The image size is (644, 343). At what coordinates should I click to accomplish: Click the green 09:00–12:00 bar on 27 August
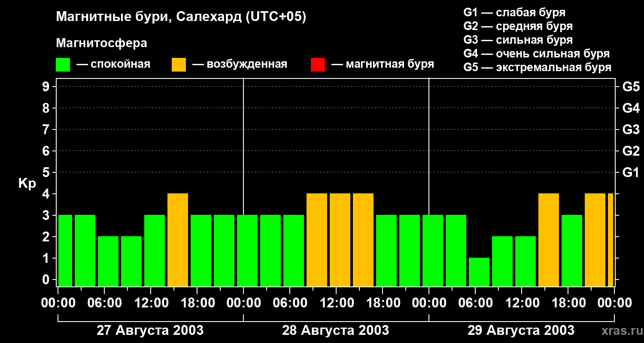click(x=131, y=262)
